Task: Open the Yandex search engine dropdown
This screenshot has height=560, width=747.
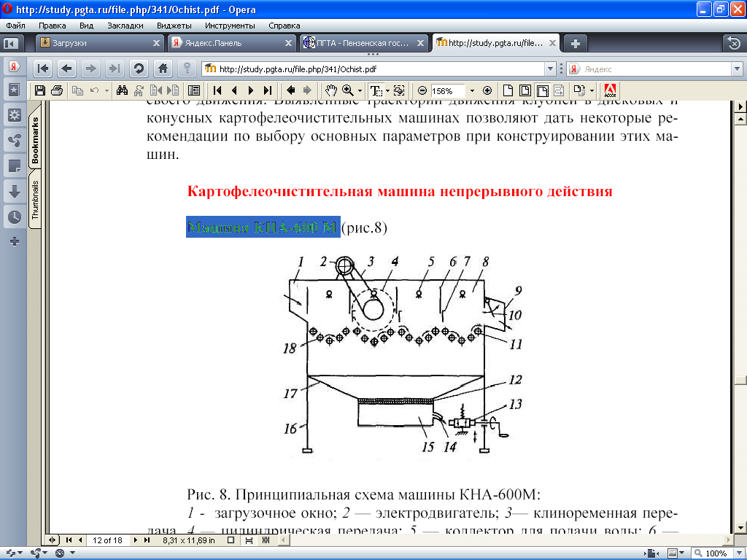Action: (737, 69)
